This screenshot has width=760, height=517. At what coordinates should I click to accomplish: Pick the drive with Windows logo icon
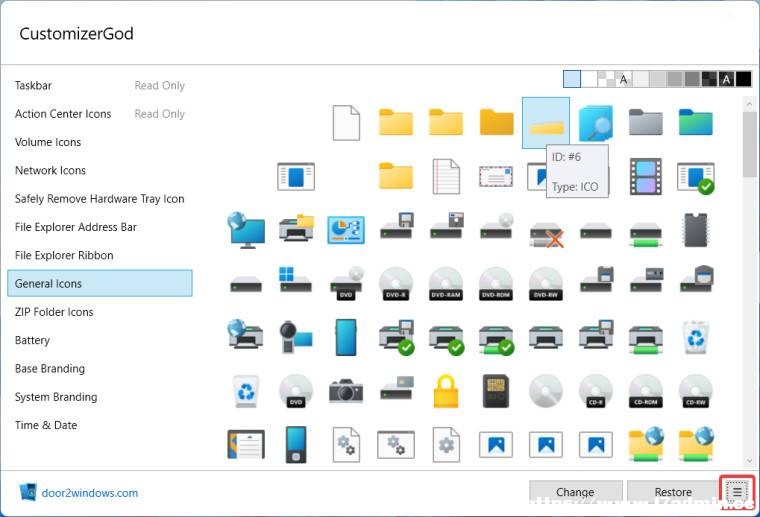295,280
